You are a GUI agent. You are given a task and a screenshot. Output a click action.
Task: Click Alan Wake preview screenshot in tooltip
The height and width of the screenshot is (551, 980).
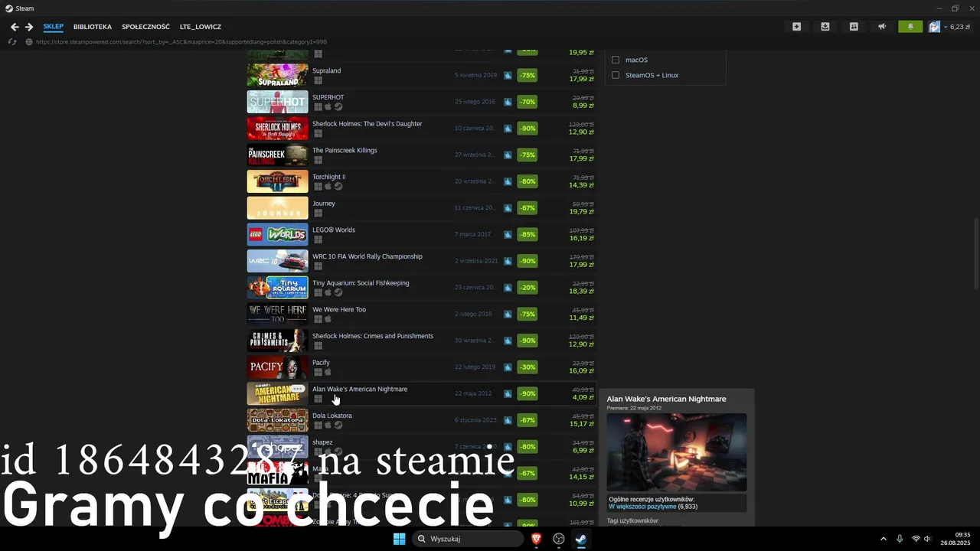click(x=677, y=452)
